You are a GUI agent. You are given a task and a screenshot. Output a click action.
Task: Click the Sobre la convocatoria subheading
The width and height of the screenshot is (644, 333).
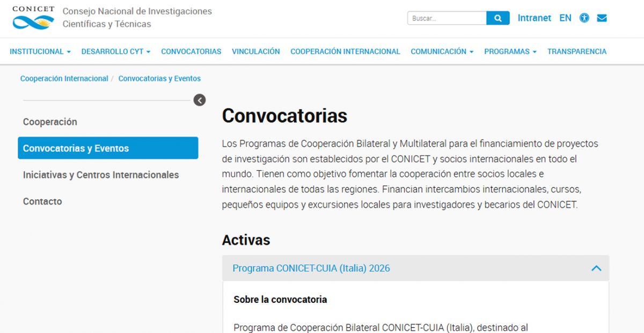tap(280, 300)
